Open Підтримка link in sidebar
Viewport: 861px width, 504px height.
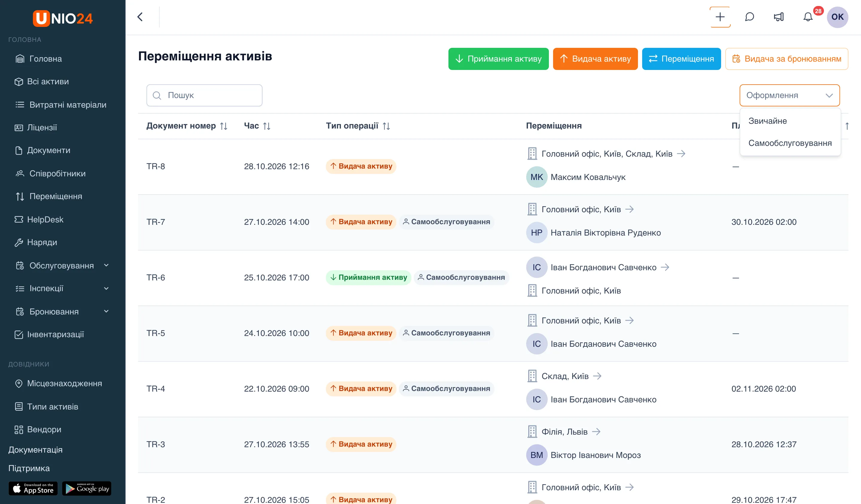coord(29,468)
